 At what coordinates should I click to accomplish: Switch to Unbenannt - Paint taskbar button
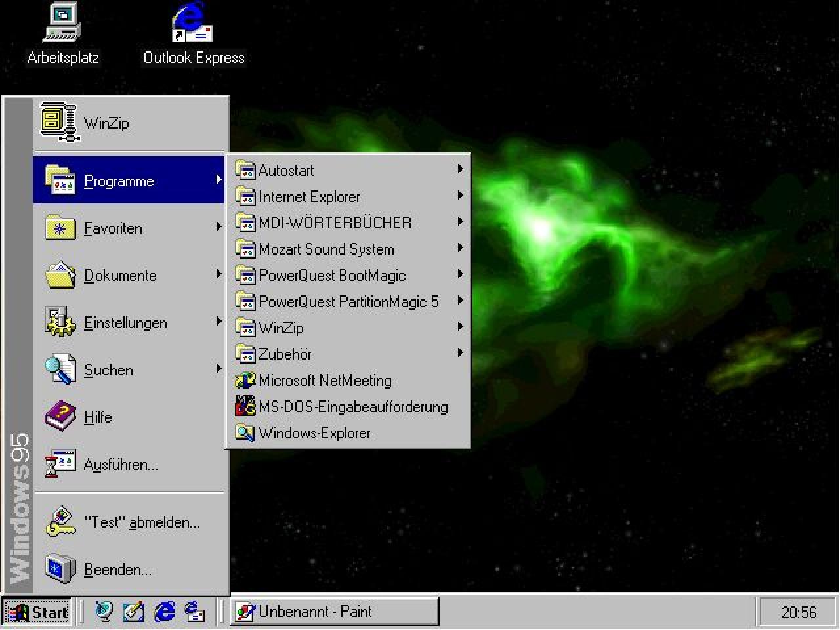(x=335, y=612)
